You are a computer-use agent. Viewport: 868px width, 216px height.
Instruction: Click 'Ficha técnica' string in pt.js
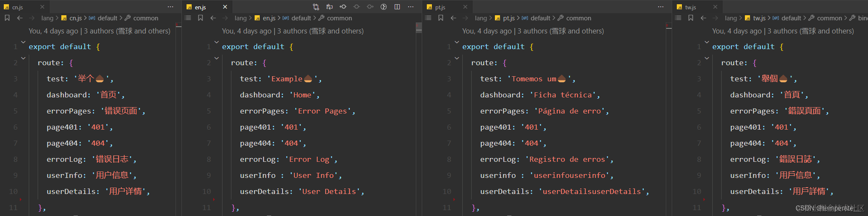click(563, 95)
